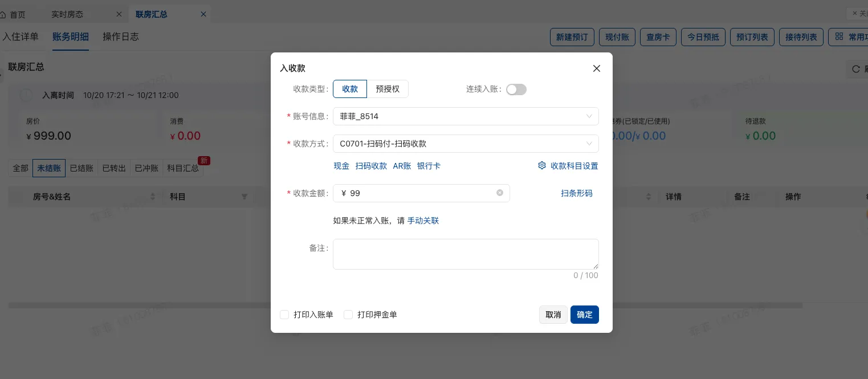Open the filter funnel on the 科目 column
Image resolution: width=868 pixels, height=379 pixels.
244,197
